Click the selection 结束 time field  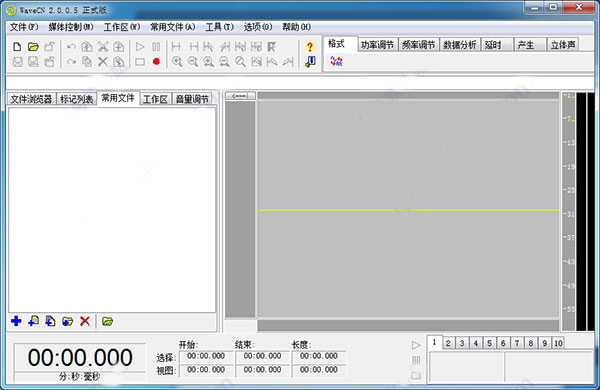[x=262, y=356]
